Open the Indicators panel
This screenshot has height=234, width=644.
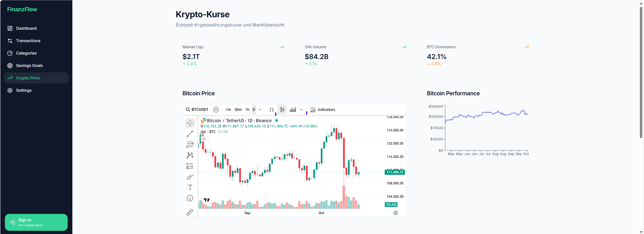coord(323,110)
